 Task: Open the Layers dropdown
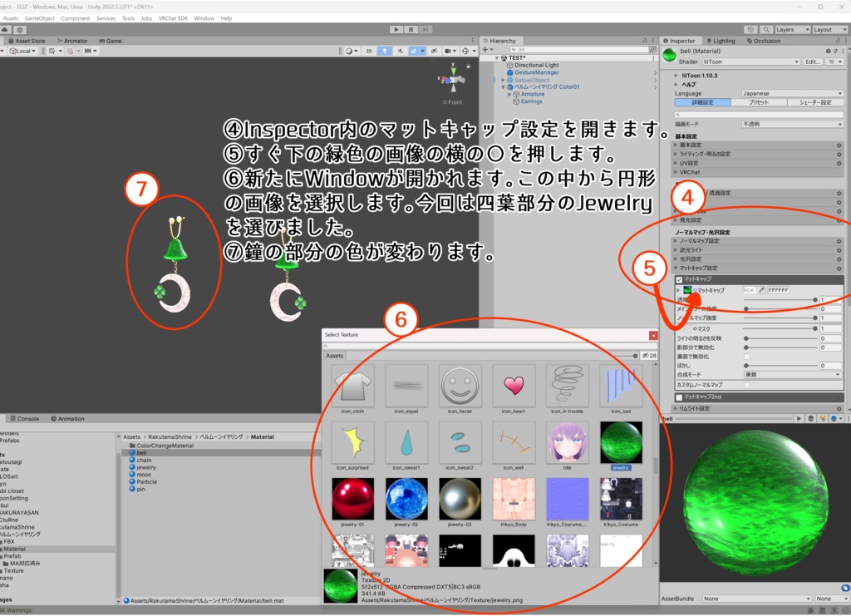coord(792,30)
